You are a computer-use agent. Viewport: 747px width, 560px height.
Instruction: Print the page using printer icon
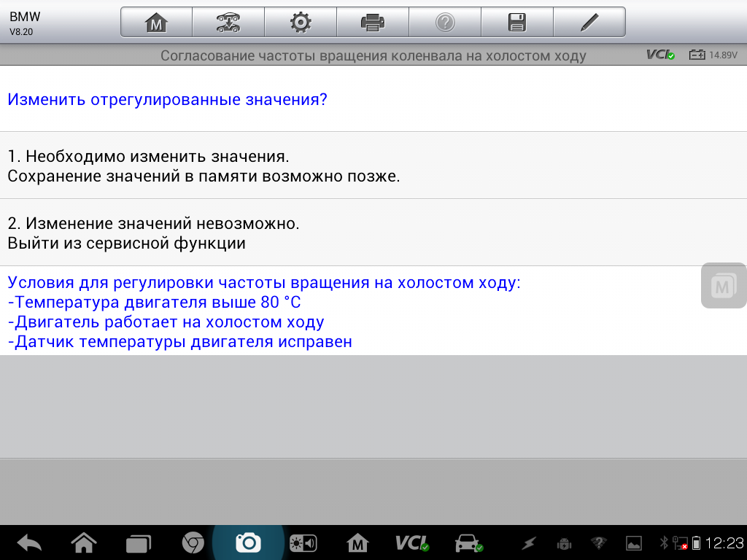372,23
